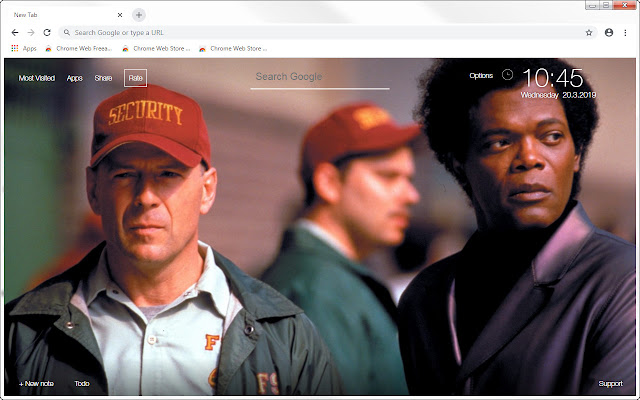
Task: Open the Todo list
Action: click(x=82, y=384)
